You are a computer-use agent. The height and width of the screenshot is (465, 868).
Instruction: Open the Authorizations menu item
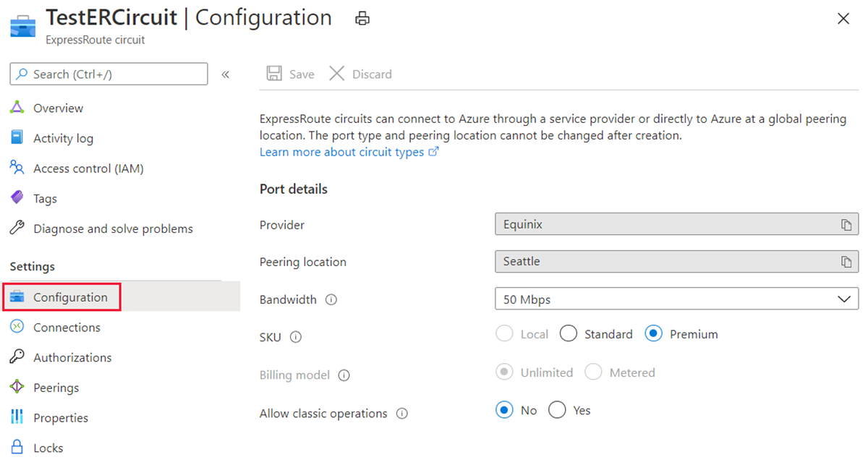click(72, 357)
